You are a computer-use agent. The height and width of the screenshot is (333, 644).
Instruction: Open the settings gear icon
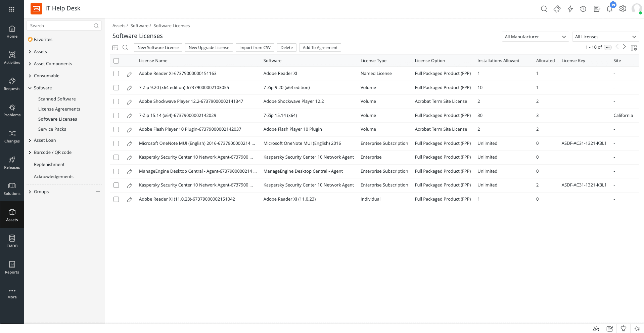623,9
